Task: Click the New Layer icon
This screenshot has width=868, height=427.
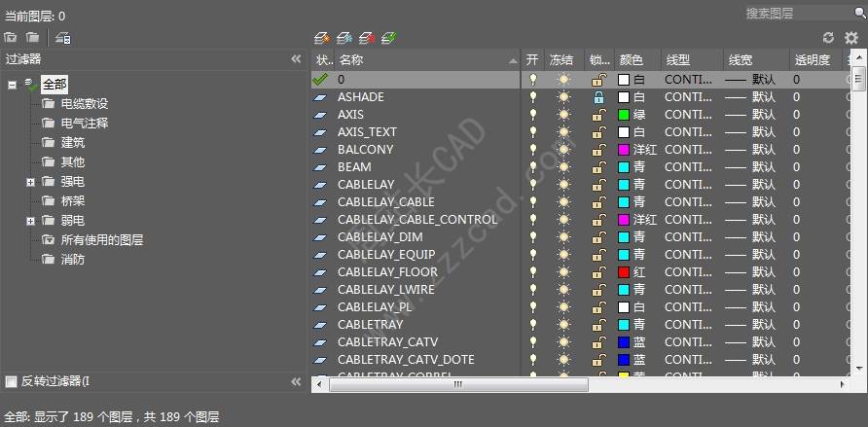Action: coord(322,38)
